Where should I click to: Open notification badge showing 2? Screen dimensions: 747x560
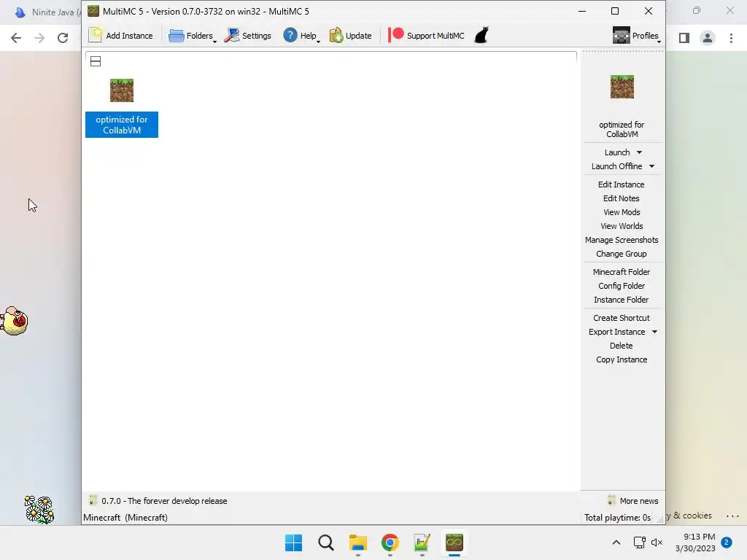[727, 542]
